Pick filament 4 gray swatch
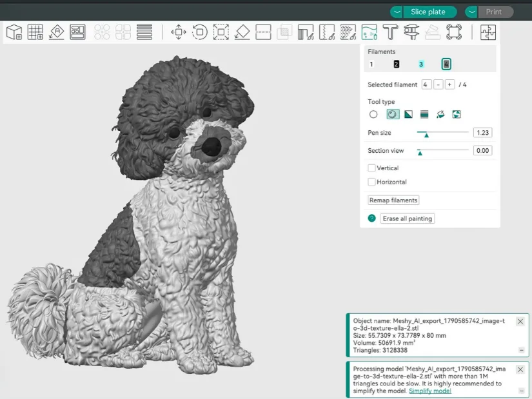 446,64
